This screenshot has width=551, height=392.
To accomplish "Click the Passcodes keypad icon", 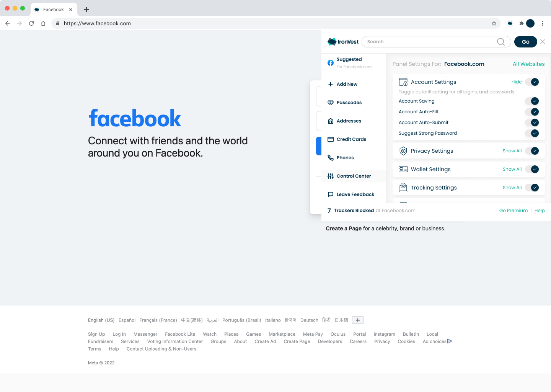I will [x=331, y=103].
